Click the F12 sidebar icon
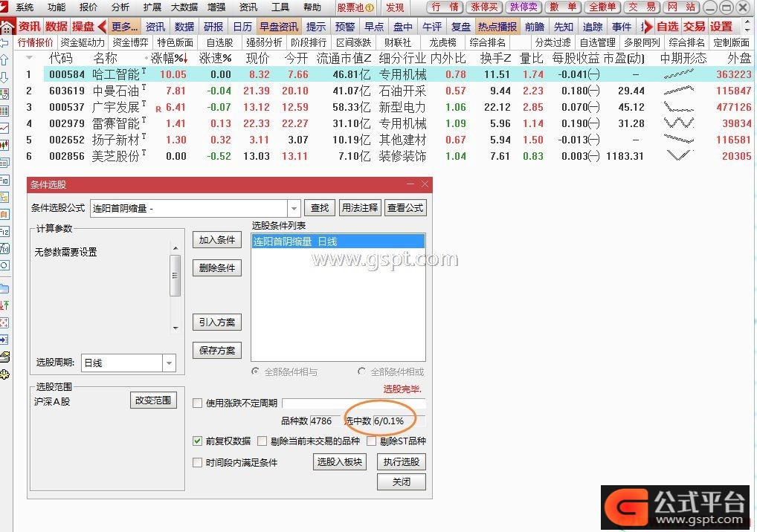Viewport: 757px width, 532px height. pyautogui.click(x=4, y=232)
